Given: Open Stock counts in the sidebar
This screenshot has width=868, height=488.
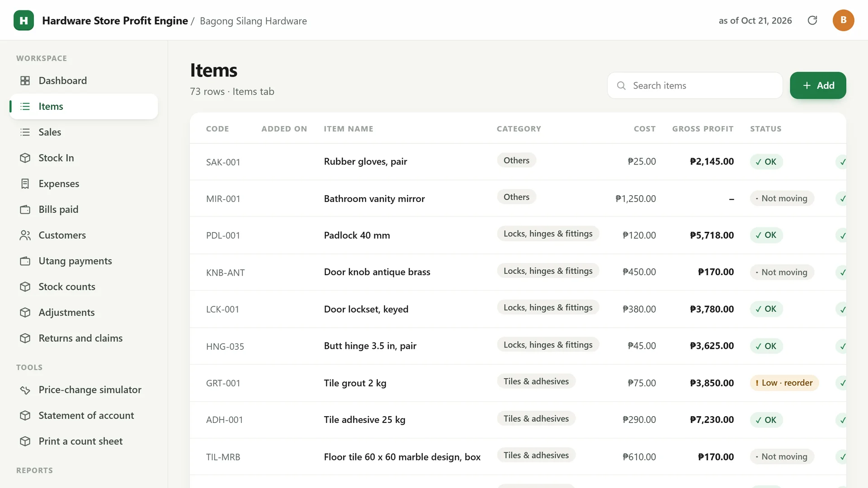Looking at the screenshot, I should pyautogui.click(x=84, y=286).
